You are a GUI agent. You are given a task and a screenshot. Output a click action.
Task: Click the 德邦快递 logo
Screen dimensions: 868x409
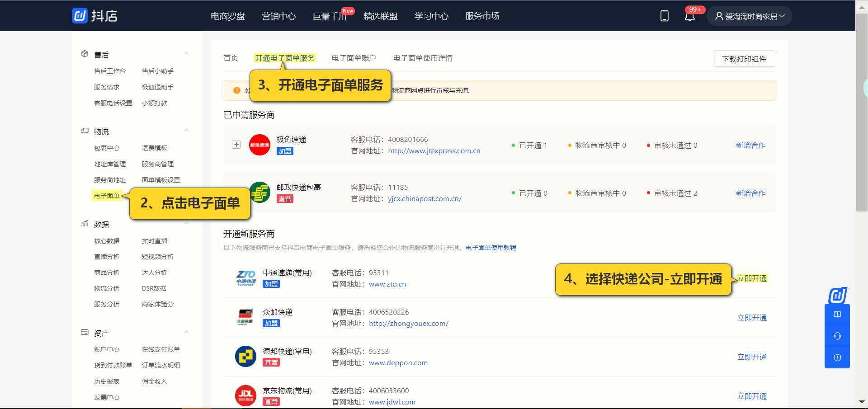pyautogui.click(x=245, y=356)
